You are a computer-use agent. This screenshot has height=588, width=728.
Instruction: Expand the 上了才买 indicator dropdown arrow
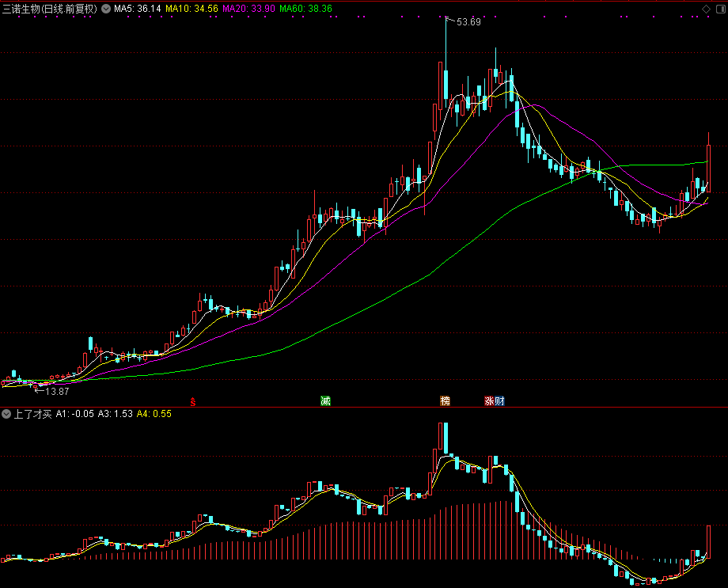point(6,414)
